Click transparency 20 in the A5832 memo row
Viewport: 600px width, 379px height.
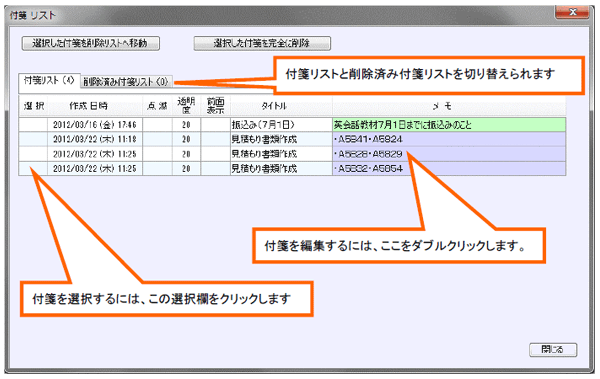(186, 168)
